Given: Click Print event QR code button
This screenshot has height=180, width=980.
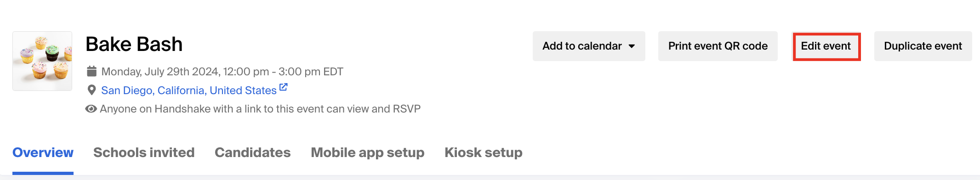Looking at the screenshot, I should 718,46.
